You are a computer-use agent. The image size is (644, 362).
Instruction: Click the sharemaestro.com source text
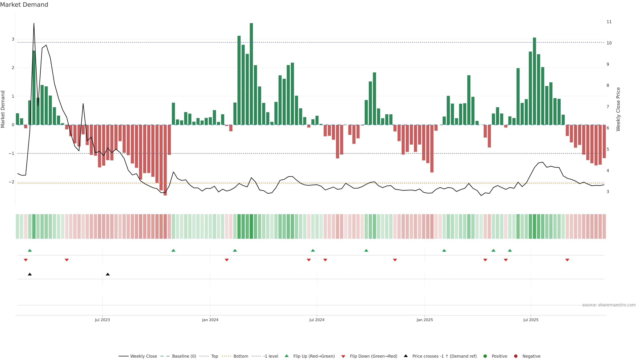[x=609, y=305]
